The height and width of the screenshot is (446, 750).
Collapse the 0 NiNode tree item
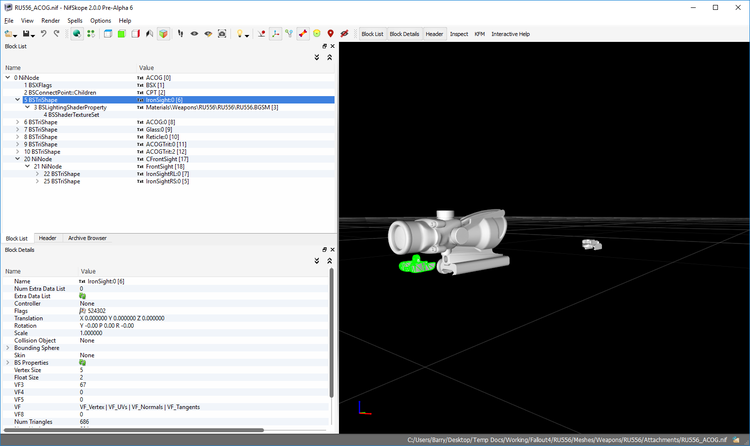pyautogui.click(x=8, y=78)
